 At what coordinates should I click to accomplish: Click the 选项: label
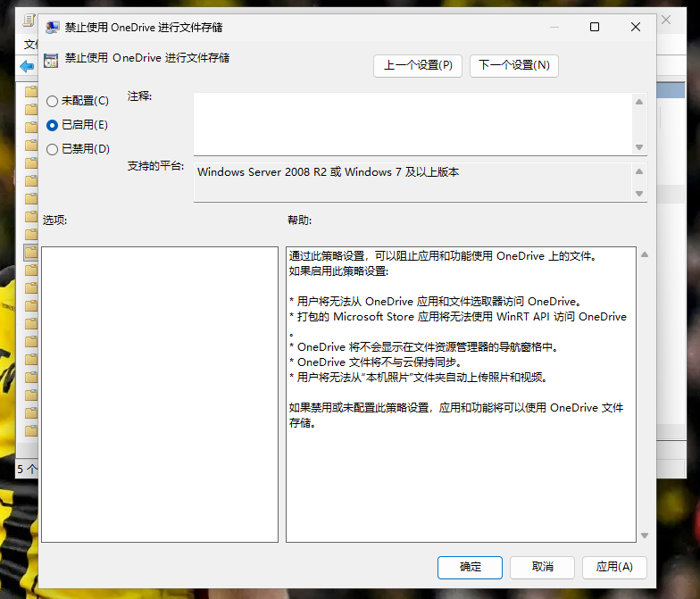(x=55, y=220)
